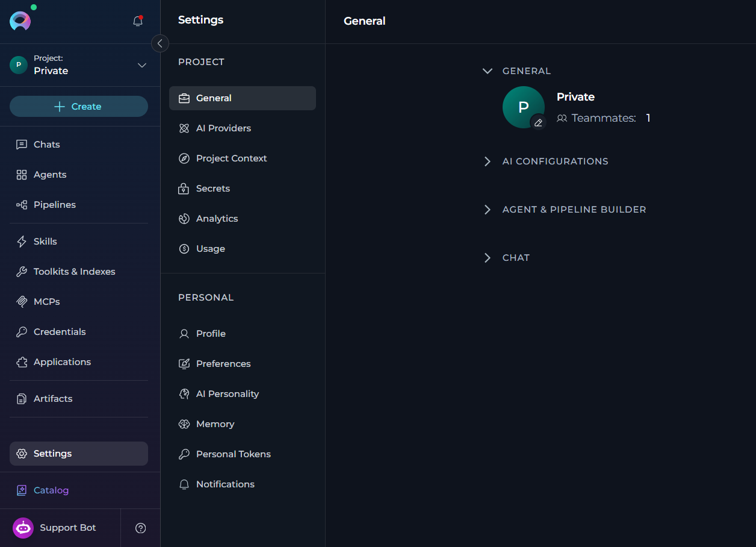This screenshot has height=547, width=756.
Task: Open the Catalog link
Action: click(x=51, y=490)
